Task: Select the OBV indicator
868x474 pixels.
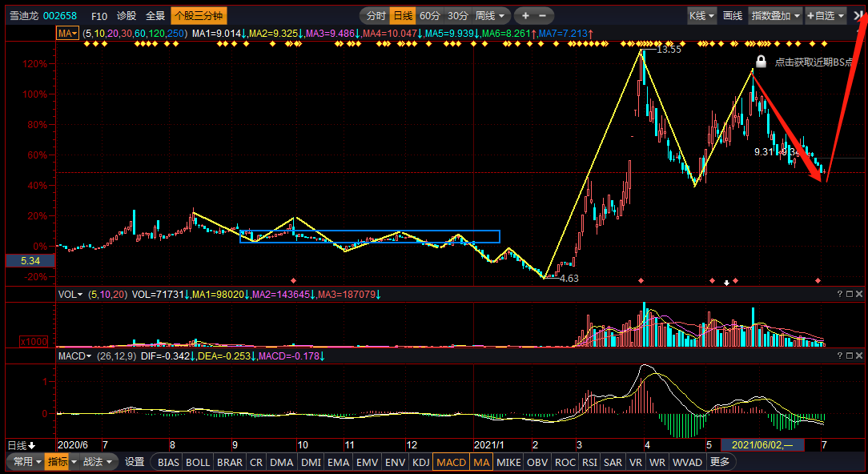Action: coord(537,462)
